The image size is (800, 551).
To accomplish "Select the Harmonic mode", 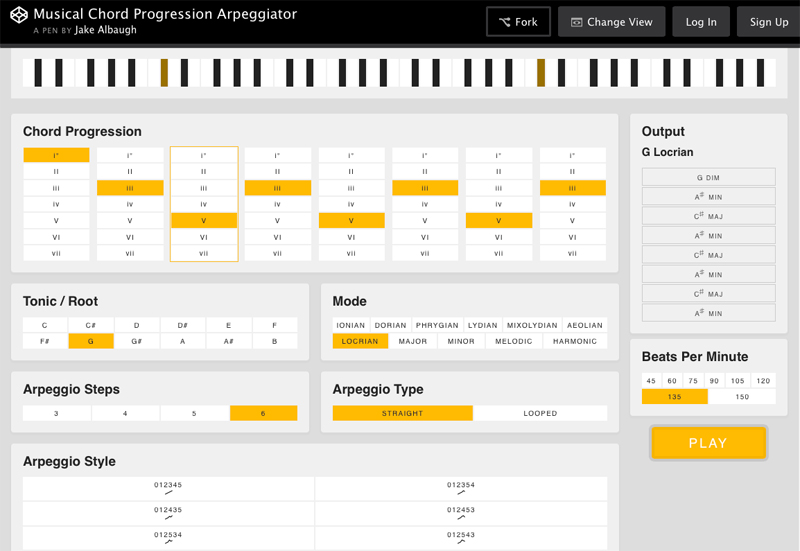I will coord(575,341).
